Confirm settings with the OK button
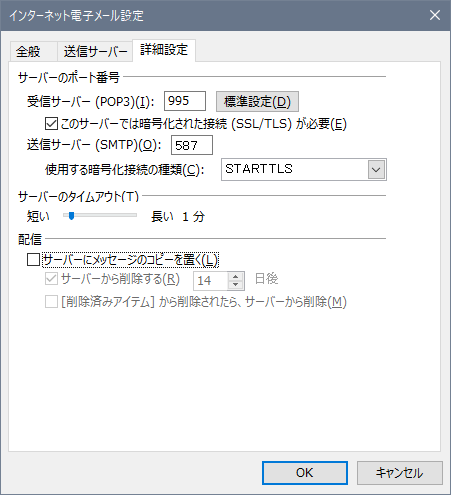This screenshot has height=495, width=451. pos(305,473)
